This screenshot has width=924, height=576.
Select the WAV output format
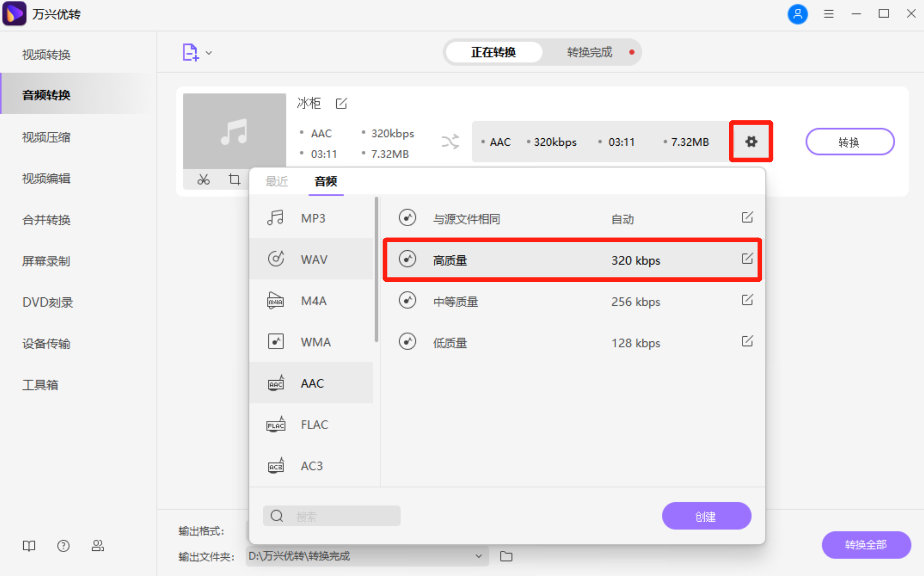coord(314,259)
